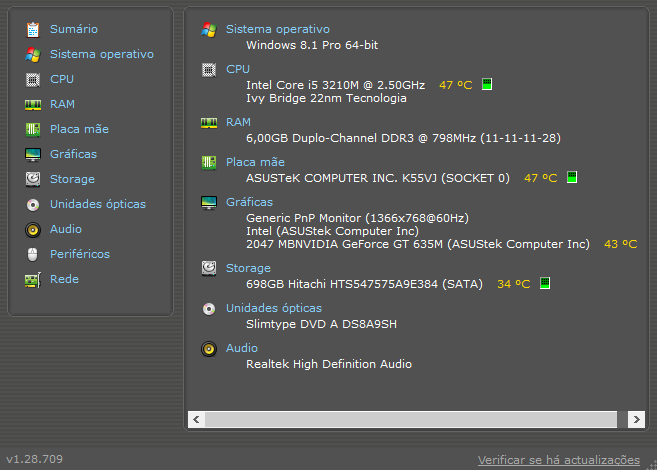Viewport: 657px width, 470px height.
Task: Click the Rede network card icon in sidebar
Action: tap(33, 280)
